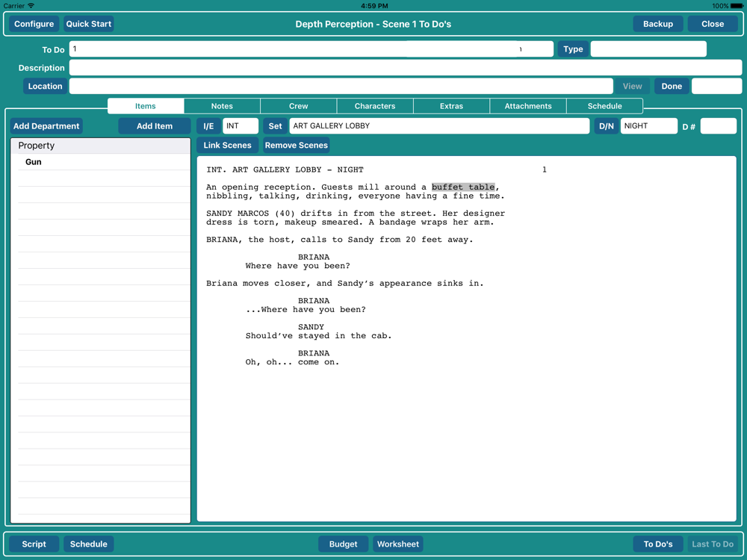Click Remove Scenes
747x560 pixels.
(x=297, y=146)
